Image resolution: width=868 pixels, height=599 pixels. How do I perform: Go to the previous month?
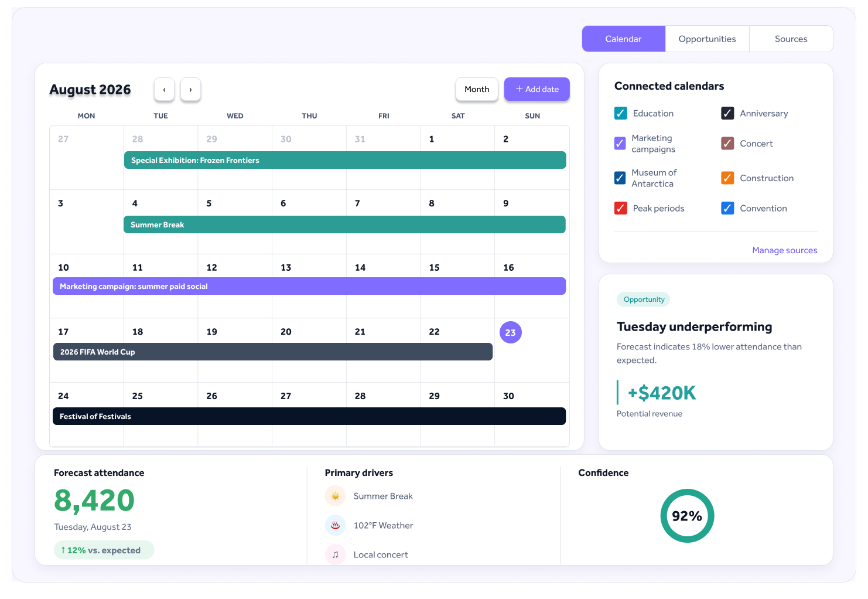pos(164,90)
